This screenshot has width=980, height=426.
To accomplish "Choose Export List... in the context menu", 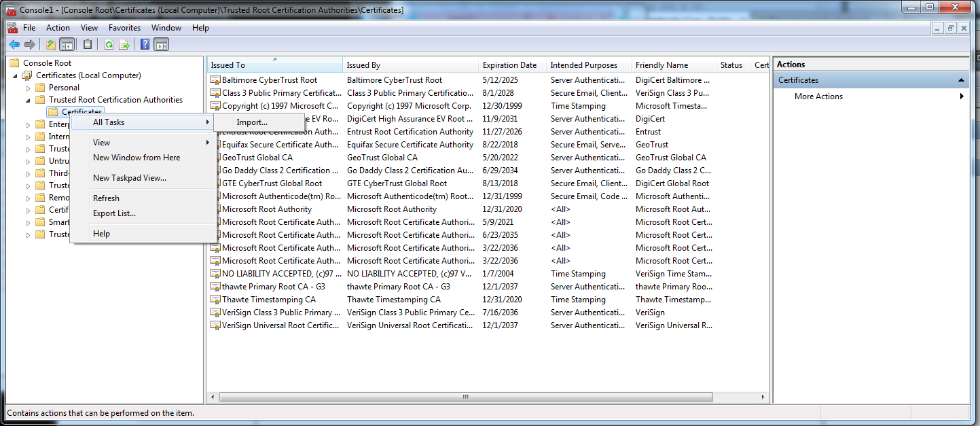I will pos(142,213).
